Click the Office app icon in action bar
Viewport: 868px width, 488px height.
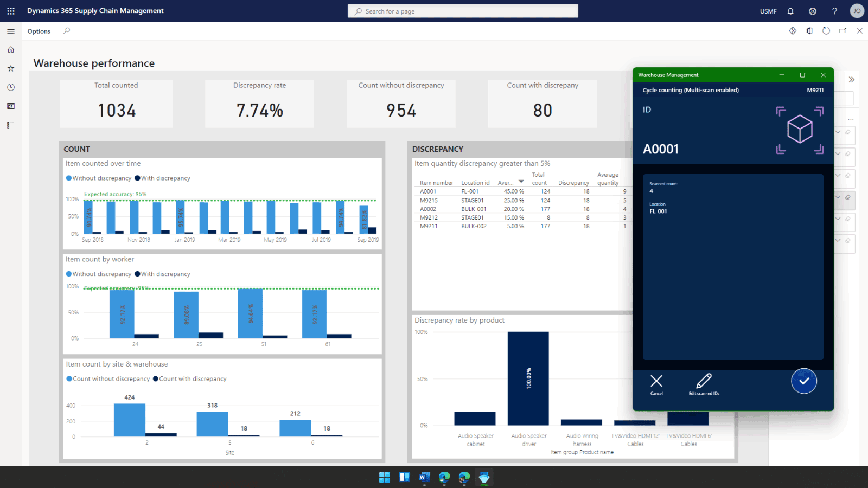pyautogui.click(x=809, y=31)
